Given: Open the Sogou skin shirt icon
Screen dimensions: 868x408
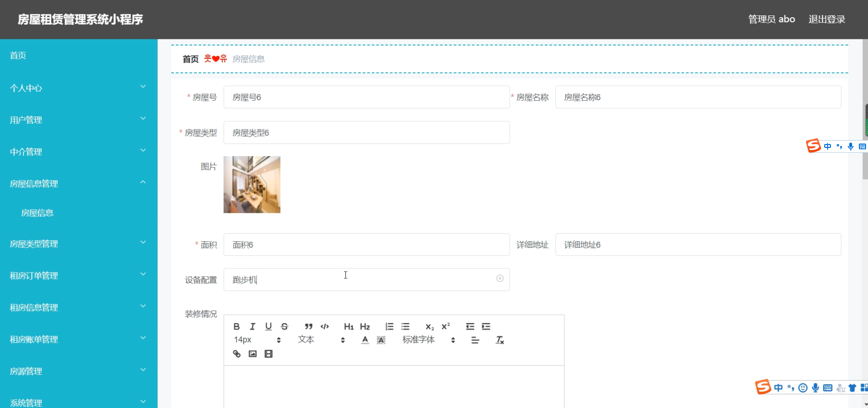Looking at the screenshot, I should [852, 388].
